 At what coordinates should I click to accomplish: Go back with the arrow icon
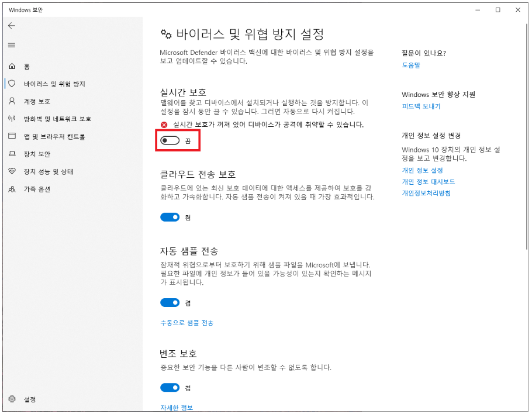[x=12, y=26]
